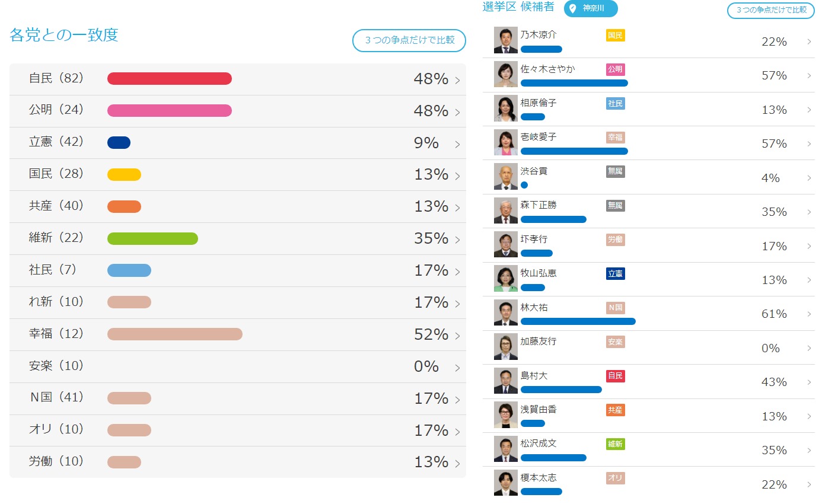Click the 自民 party badge beside 島村大

[615, 376]
